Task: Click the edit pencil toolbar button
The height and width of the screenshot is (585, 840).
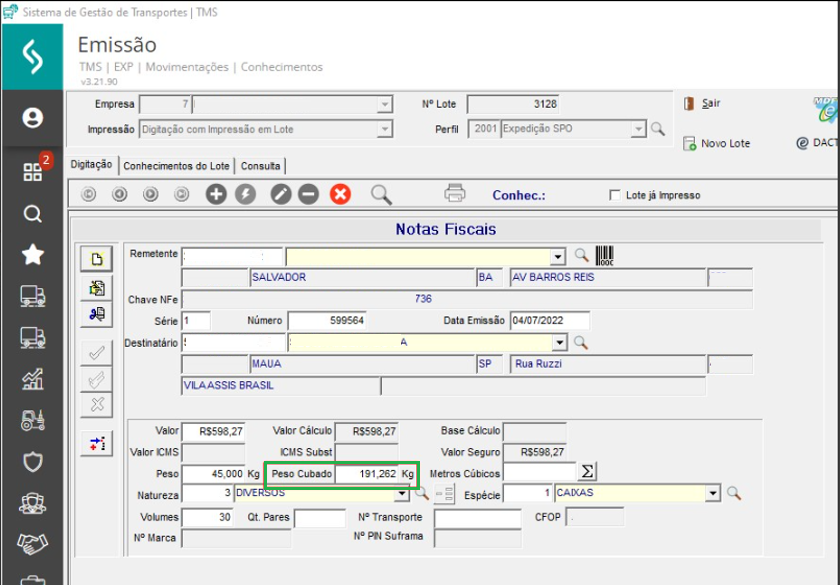Action: (281, 194)
